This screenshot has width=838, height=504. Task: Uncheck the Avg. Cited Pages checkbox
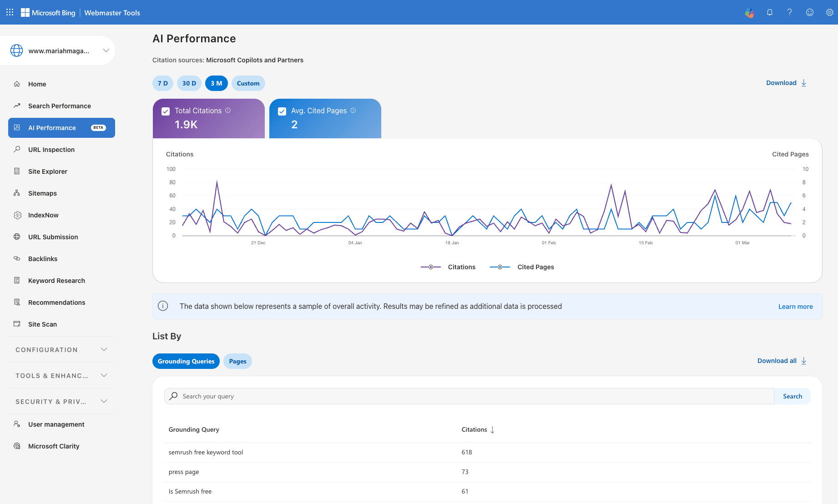click(282, 111)
